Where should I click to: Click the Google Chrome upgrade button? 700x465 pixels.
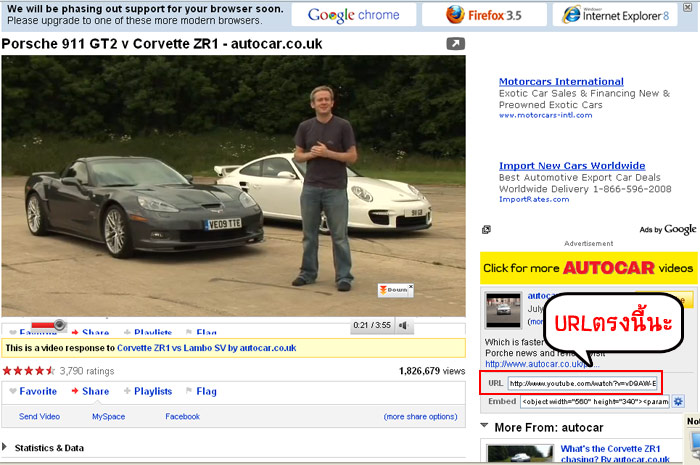coord(354,15)
